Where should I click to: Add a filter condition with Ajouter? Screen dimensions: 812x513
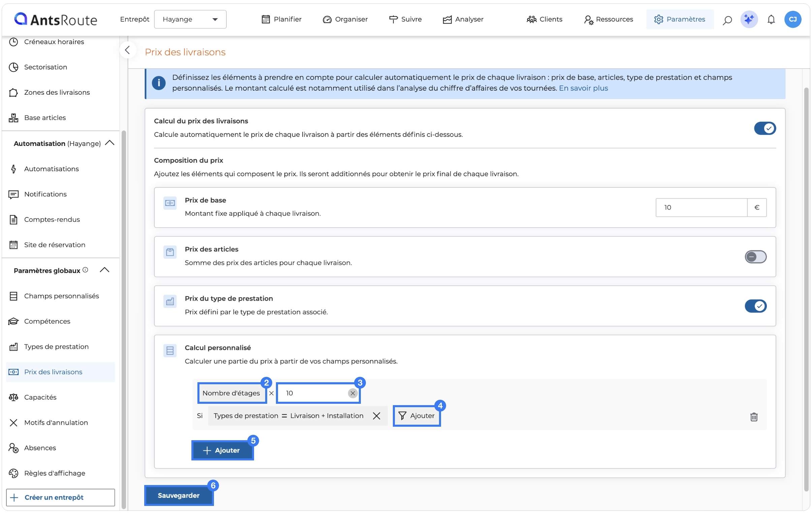coord(417,416)
